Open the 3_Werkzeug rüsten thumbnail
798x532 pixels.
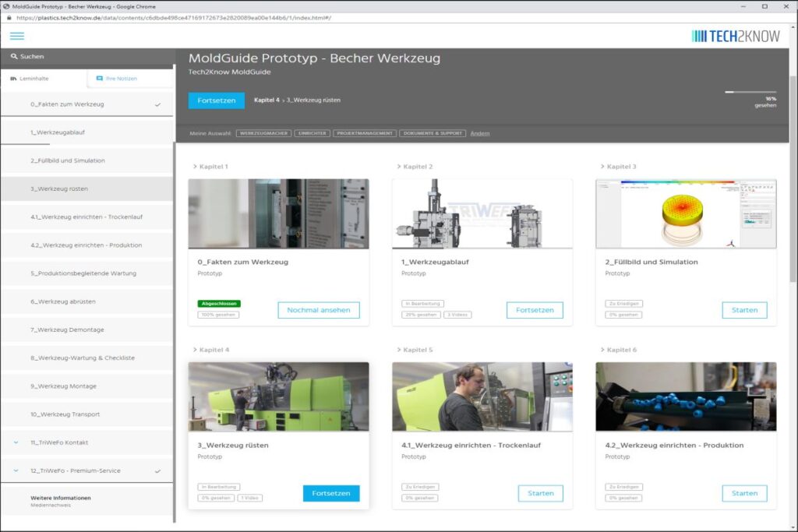(278, 396)
